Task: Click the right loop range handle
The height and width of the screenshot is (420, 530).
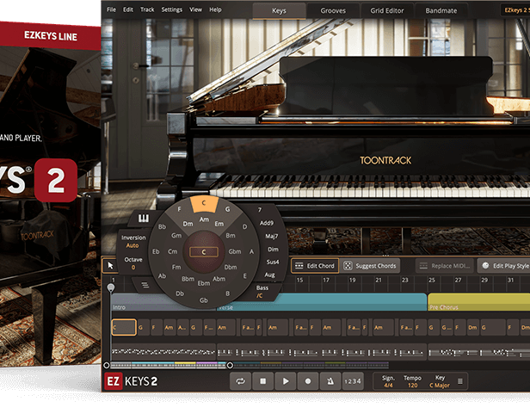Action: click(x=230, y=365)
